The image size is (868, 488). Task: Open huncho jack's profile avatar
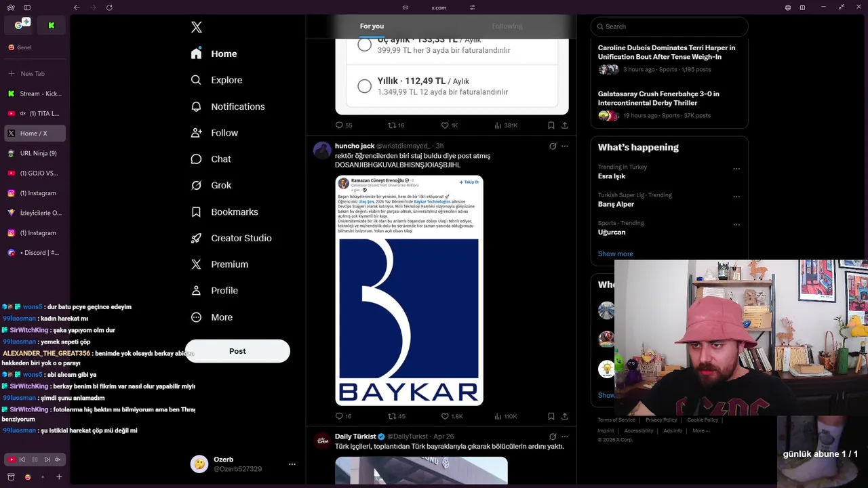click(x=322, y=150)
